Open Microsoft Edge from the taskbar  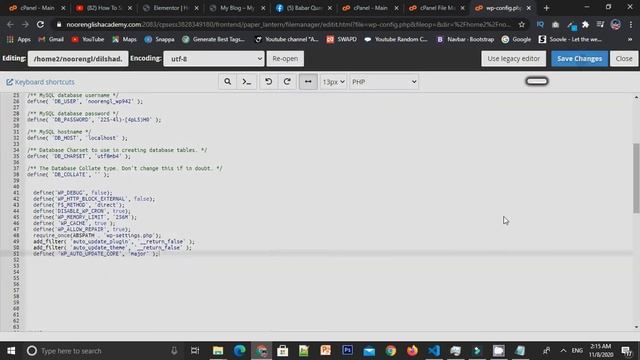tap(240, 351)
